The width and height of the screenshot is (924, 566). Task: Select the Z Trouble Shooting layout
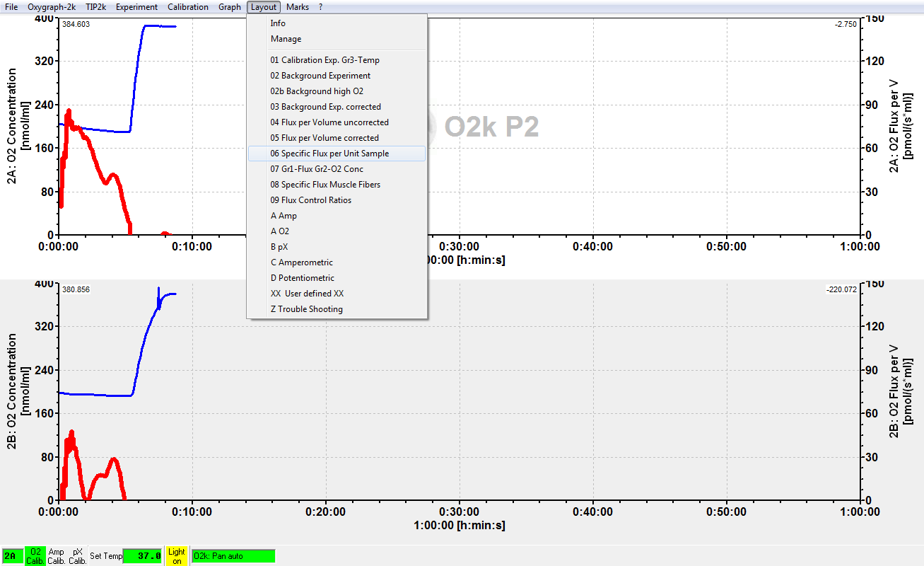coord(306,309)
